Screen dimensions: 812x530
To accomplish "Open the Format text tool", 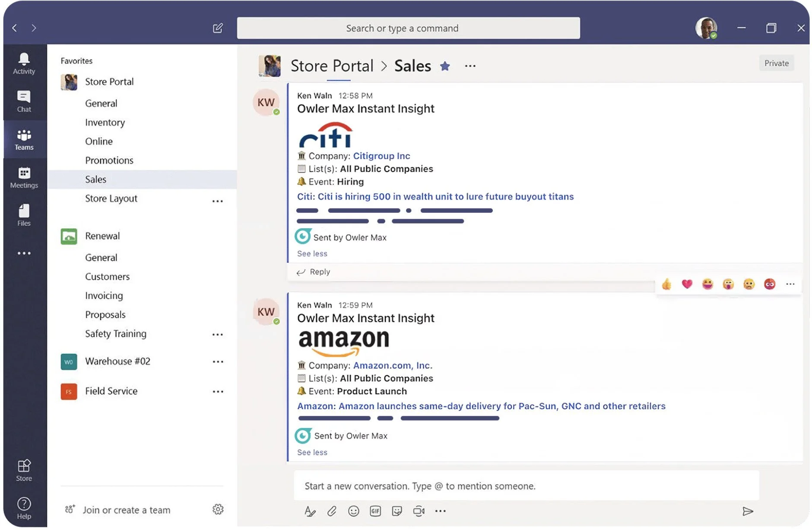I will click(x=310, y=511).
